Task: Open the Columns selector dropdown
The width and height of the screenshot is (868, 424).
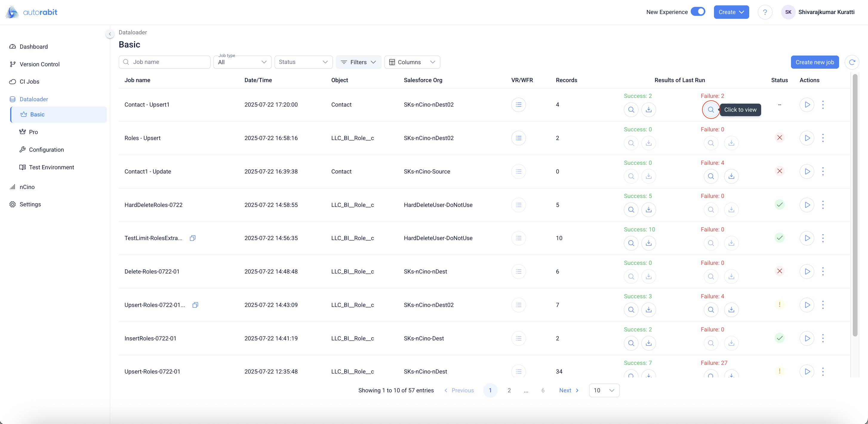Action: (412, 62)
